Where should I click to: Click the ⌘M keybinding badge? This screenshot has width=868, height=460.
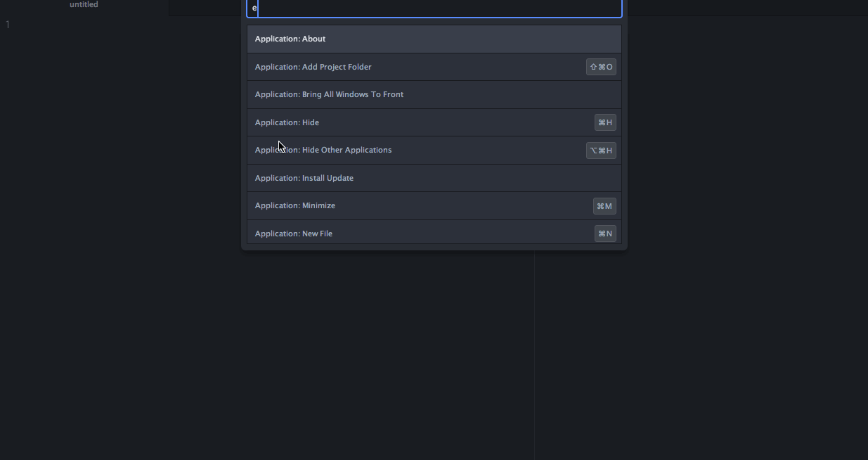click(604, 206)
